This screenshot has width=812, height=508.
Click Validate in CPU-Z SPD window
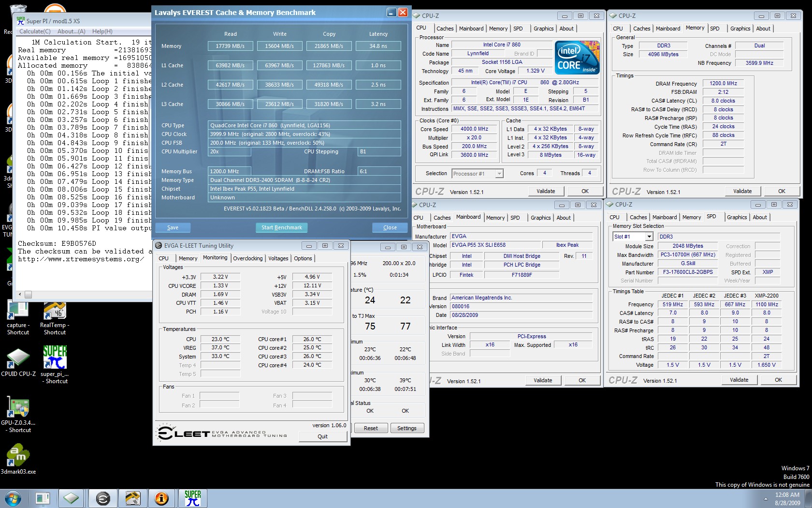(739, 380)
